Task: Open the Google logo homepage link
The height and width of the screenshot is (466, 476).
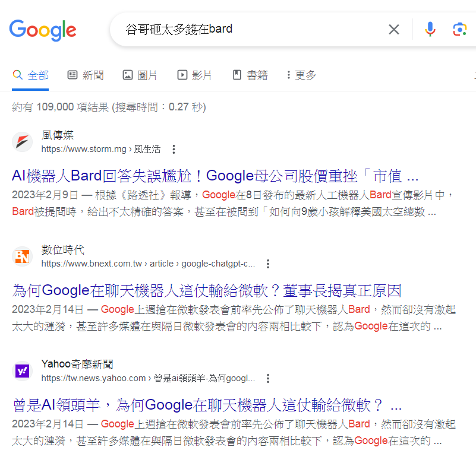Action: (x=43, y=30)
